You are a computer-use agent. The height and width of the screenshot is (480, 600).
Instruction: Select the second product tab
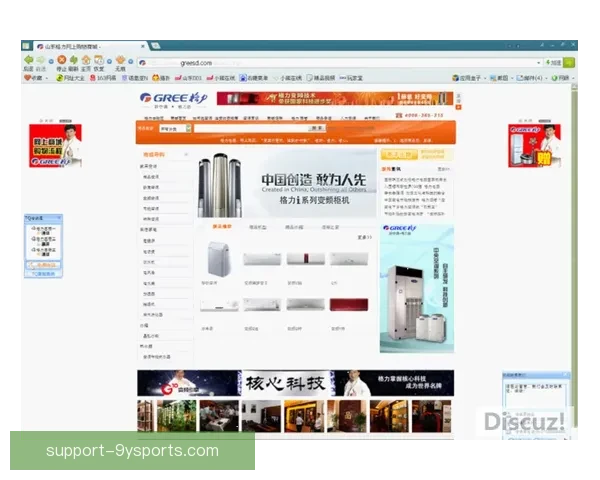258,227
